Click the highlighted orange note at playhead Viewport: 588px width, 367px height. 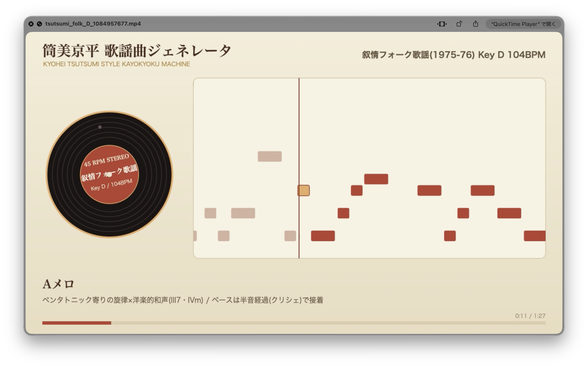click(303, 191)
